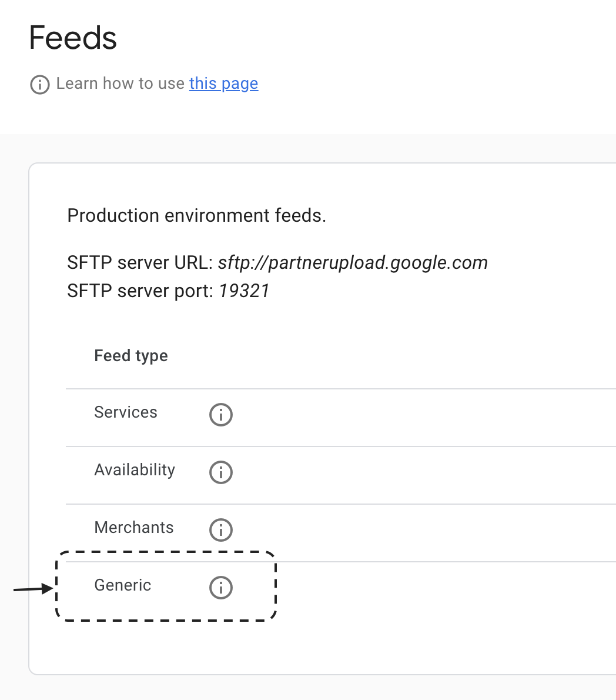This screenshot has height=700, width=616.
Task: Click the Services feed label text
Action: (x=125, y=412)
